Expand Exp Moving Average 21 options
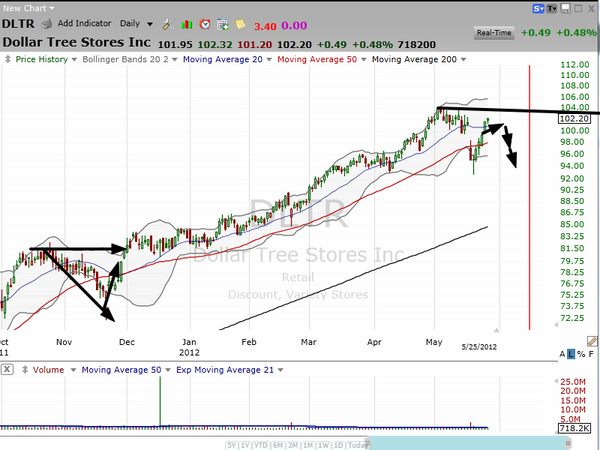Screen dimensions: 600x450 point(280,370)
